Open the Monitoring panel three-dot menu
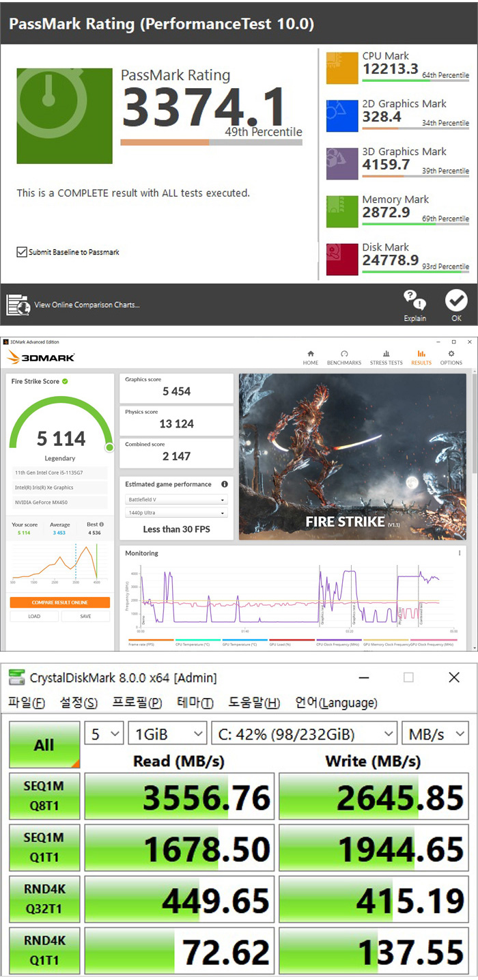Screen dimensions: 478x980 [x=460, y=553]
